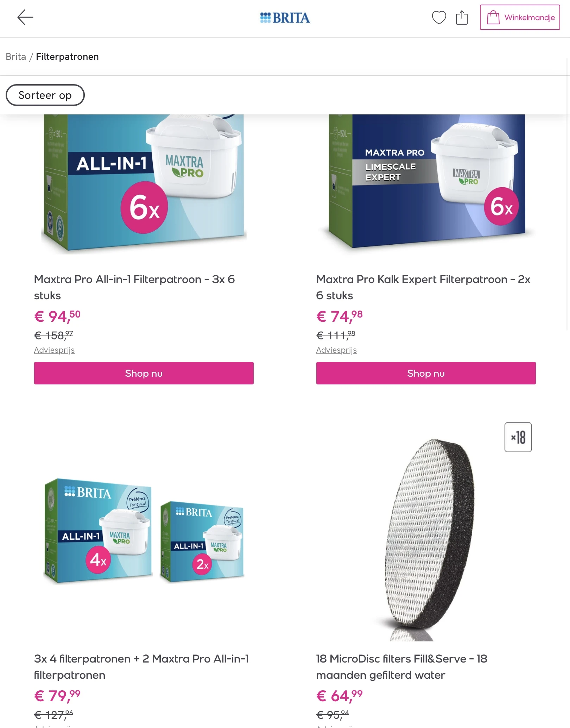Open Adviesprijs link under € 111,98
570x728 pixels.
pos(336,350)
